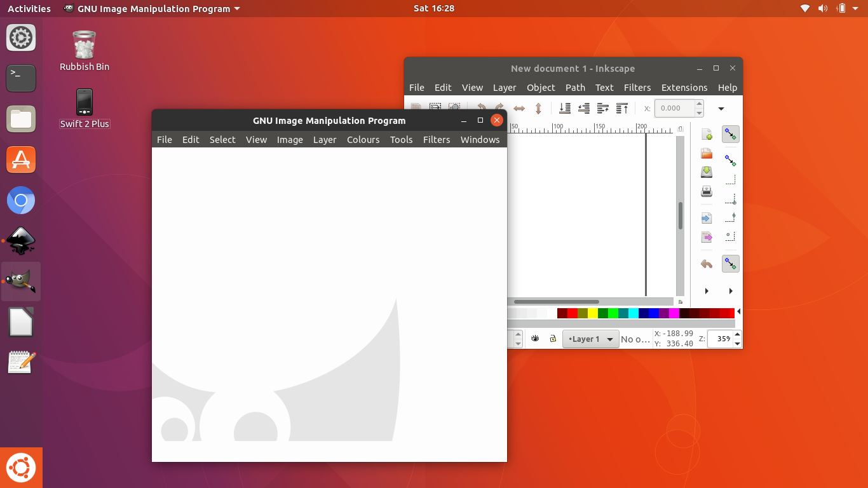
Task: Toggle the enable snapping button at top
Action: tap(731, 134)
